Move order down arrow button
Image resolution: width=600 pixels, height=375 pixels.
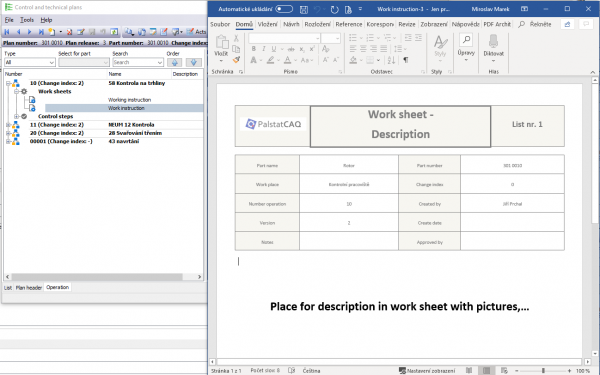(194, 62)
